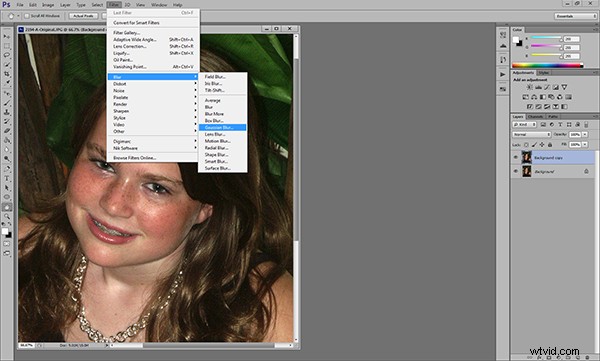Open the Essentials workspace dropdown
Screen dimensions: 600x361
[x=575, y=16]
